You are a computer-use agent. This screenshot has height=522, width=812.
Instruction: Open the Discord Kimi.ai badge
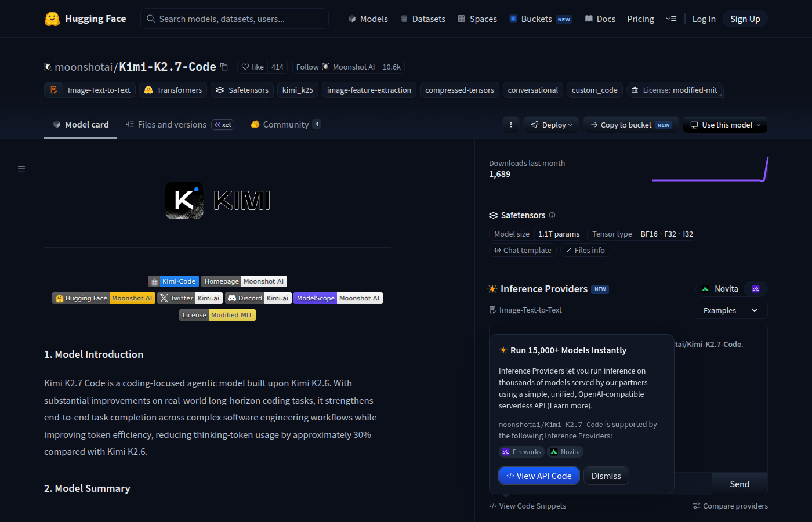point(258,298)
